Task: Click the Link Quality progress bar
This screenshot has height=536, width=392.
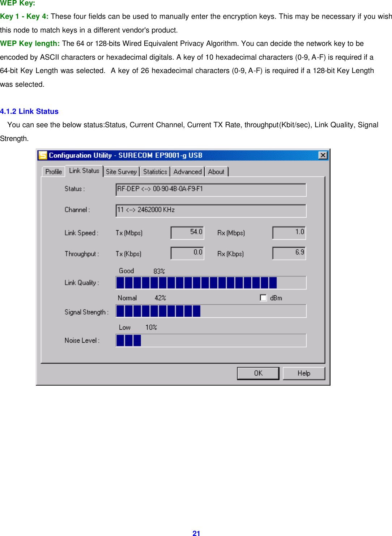Action: (x=211, y=282)
